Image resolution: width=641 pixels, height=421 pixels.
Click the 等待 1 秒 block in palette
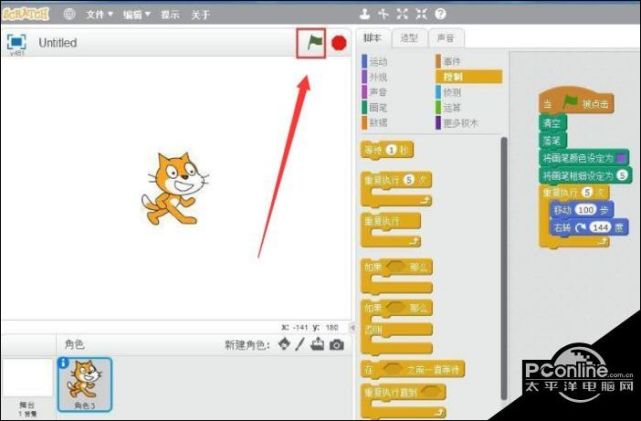(x=387, y=150)
